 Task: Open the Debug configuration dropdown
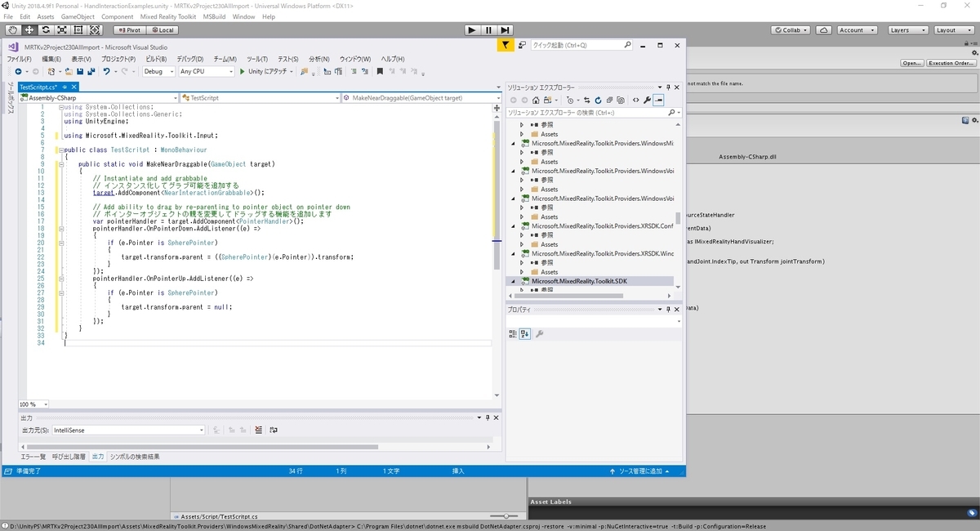[x=158, y=72]
